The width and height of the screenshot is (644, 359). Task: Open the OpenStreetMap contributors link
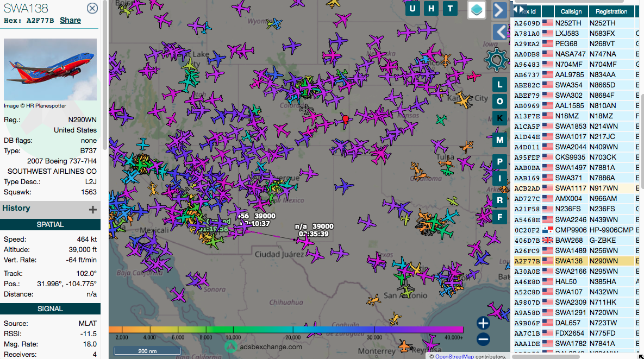click(455, 356)
